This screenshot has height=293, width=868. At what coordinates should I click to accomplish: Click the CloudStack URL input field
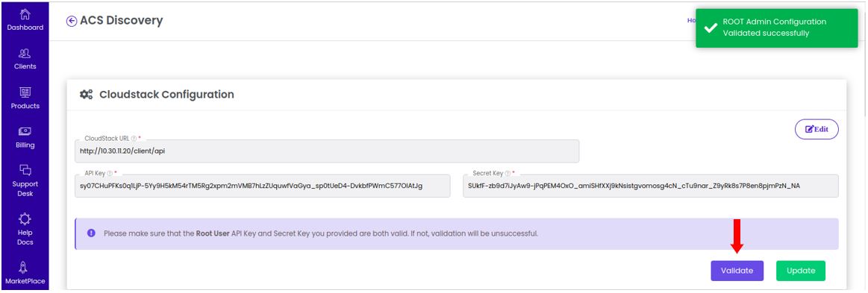[x=327, y=151]
